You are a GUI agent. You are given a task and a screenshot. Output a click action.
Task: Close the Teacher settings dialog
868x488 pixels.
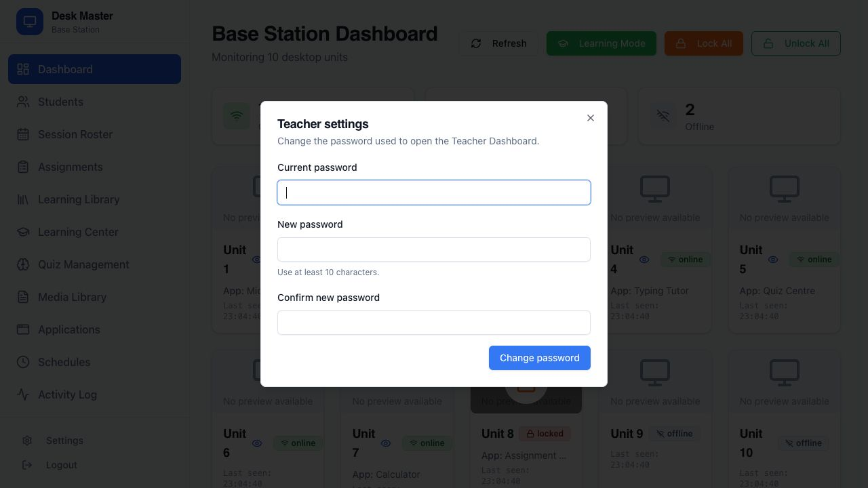click(591, 118)
